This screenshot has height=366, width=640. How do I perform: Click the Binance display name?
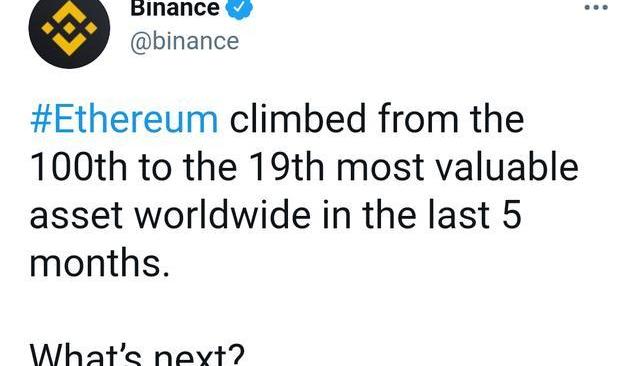175,8
